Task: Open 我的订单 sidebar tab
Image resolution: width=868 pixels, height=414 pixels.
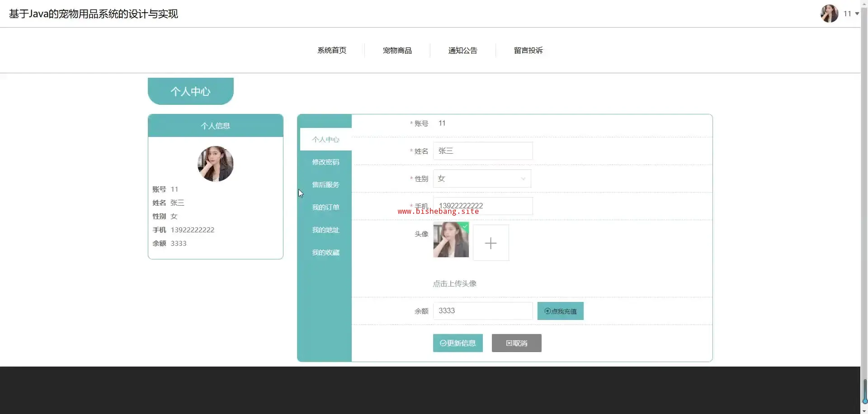Action: (x=325, y=207)
